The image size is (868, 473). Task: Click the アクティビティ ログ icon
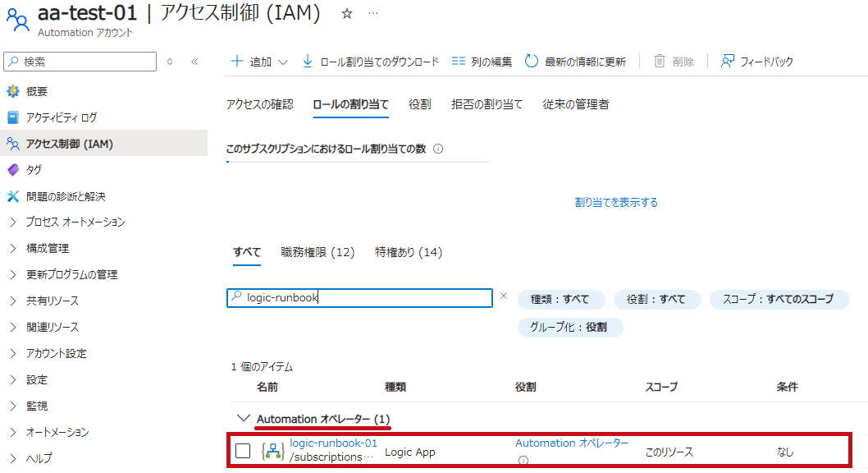tap(13, 117)
